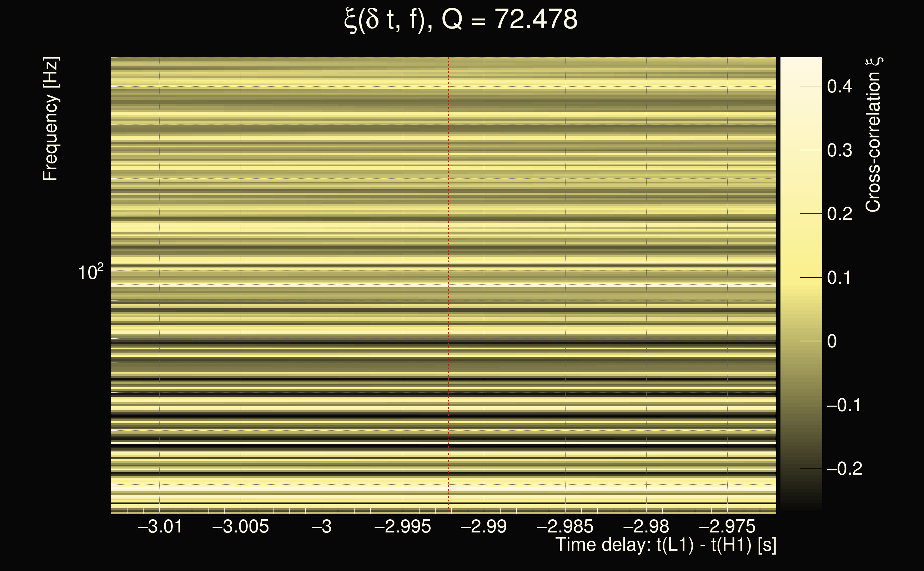Click the -0.2 colorbar tick label
The height and width of the screenshot is (571, 924).
point(844,469)
